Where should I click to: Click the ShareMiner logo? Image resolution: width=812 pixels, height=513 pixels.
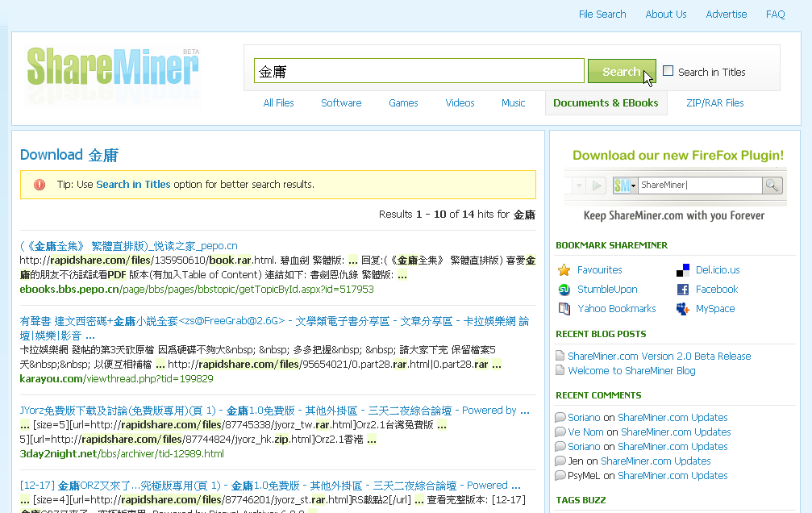[x=113, y=66]
